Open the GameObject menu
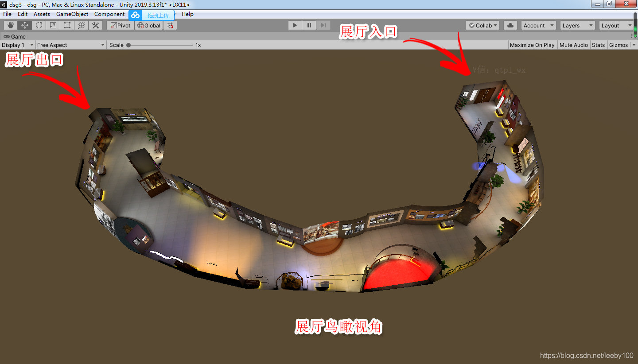 72,14
